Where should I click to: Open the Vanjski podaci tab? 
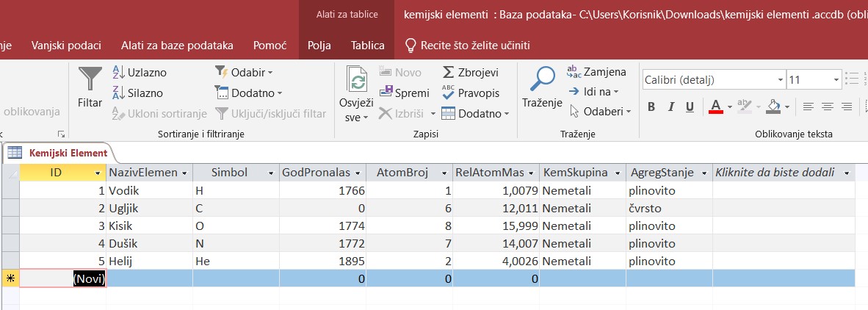click(x=66, y=46)
